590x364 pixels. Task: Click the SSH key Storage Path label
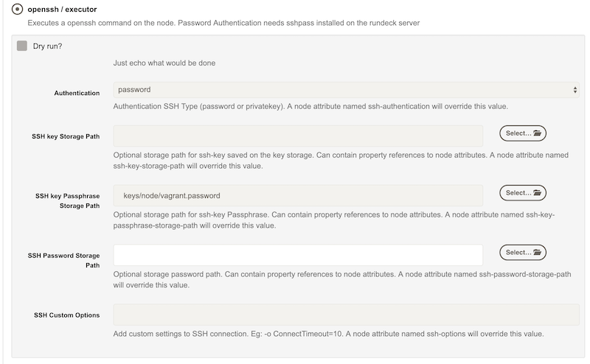click(66, 136)
